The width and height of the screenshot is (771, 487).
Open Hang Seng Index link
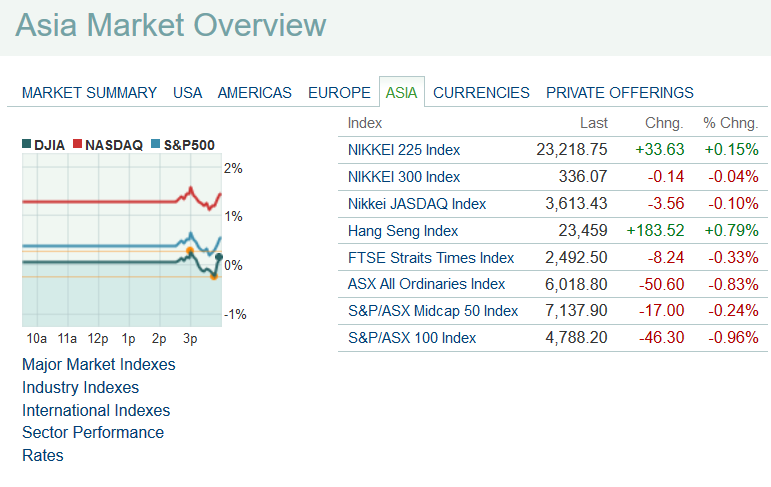click(x=403, y=231)
